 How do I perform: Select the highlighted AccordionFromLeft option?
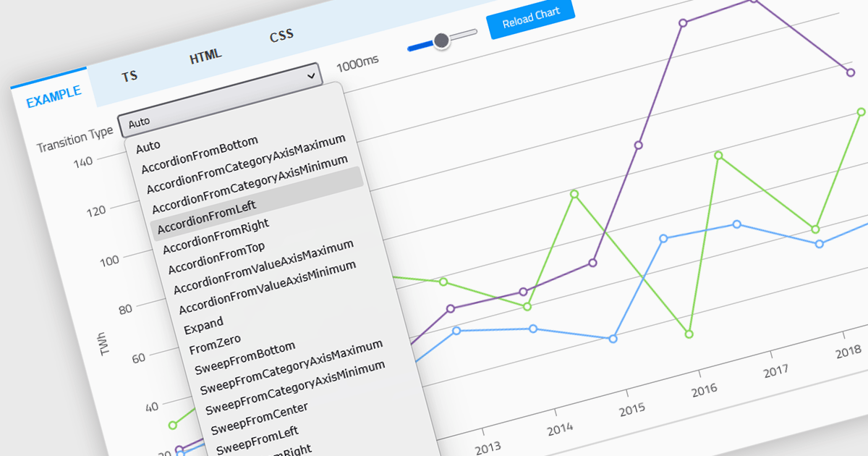click(257, 203)
